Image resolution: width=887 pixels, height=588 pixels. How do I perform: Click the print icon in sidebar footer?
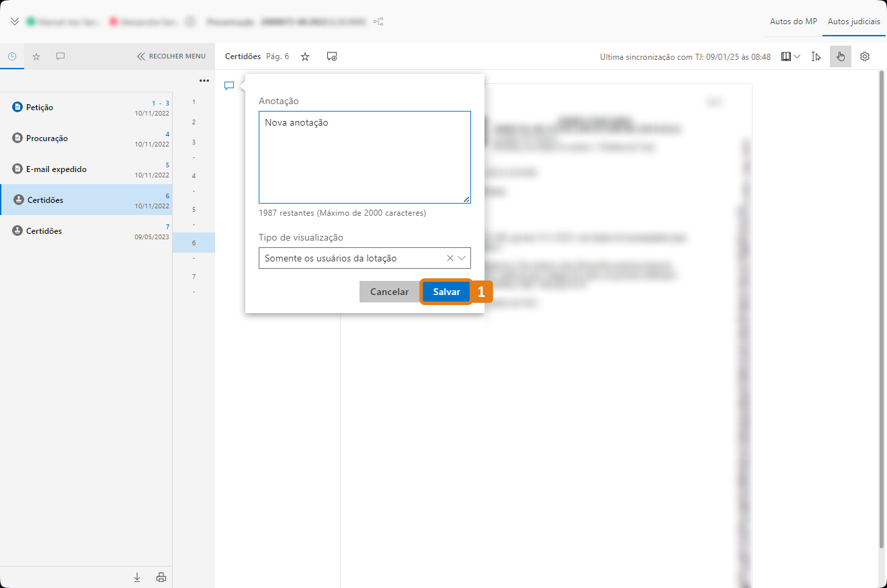pos(161,577)
